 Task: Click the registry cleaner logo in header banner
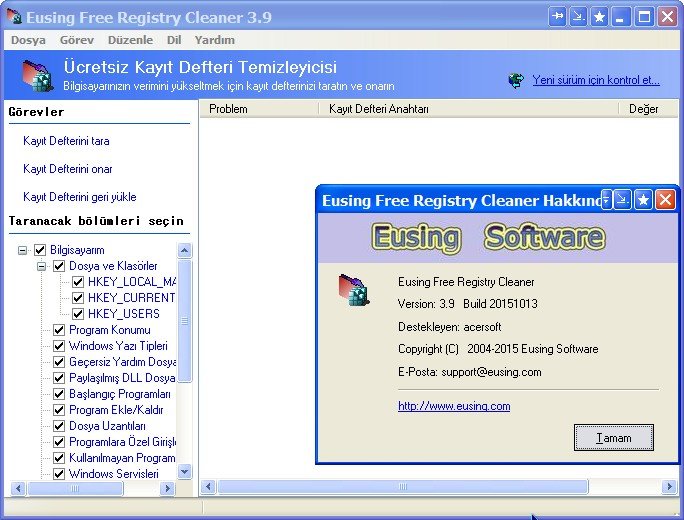(x=38, y=75)
